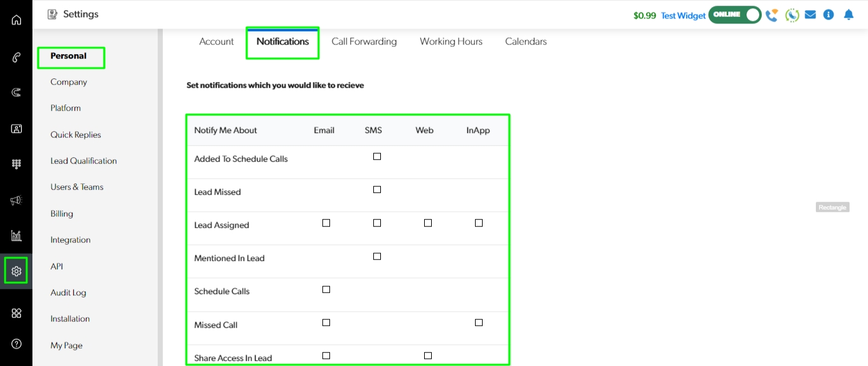Open the help question mark icon
Viewport: 868px width, 366px height.
(17, 344)
